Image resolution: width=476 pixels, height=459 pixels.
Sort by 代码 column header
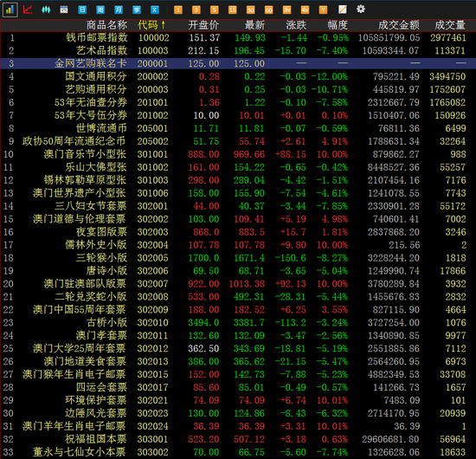pos(151,25)
